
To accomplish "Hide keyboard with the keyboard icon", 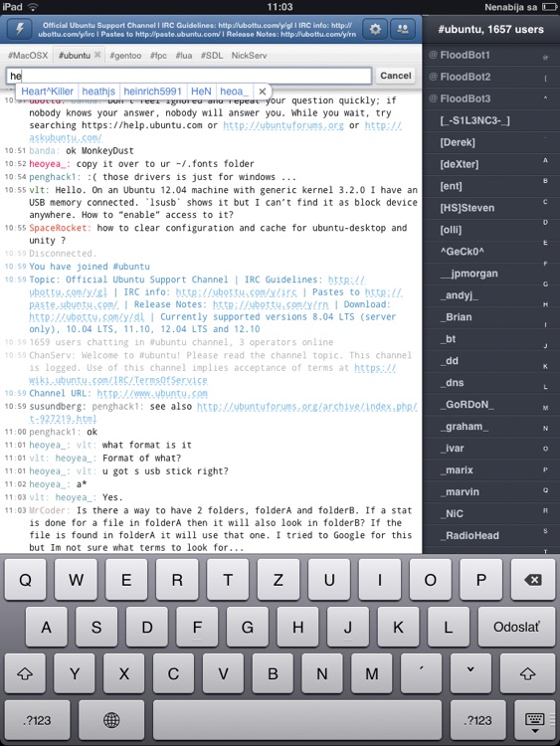I will [534, 720].
